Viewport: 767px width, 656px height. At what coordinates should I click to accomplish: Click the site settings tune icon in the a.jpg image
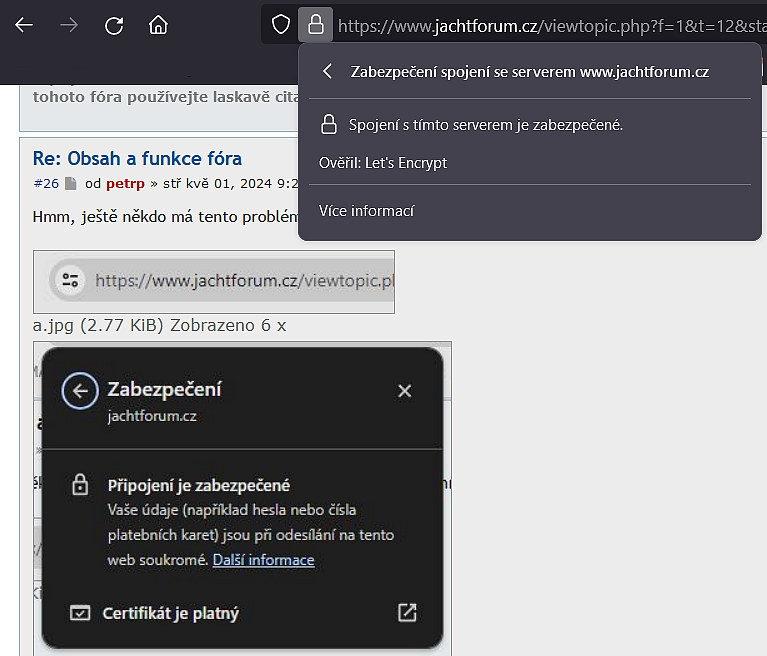(70, 280)
